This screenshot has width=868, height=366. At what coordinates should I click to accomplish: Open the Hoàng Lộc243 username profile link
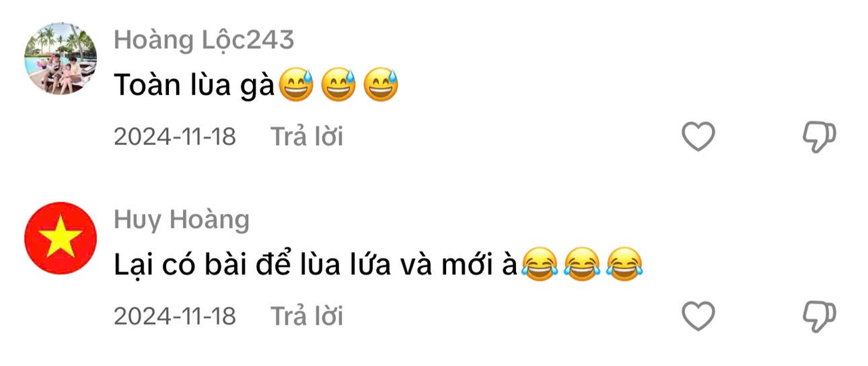click(x=204, y=41)
